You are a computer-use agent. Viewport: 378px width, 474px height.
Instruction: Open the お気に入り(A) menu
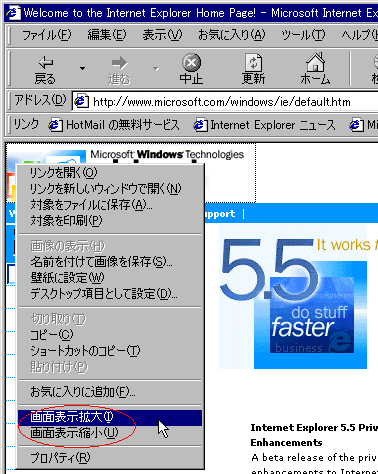(x=232, y=35)
